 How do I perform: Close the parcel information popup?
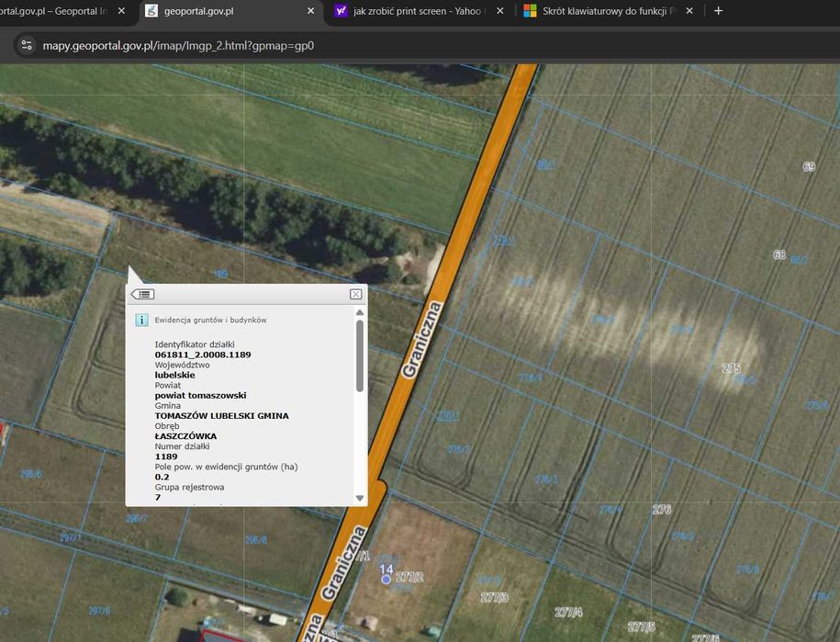pyautogui.click(x=355, y=294)
